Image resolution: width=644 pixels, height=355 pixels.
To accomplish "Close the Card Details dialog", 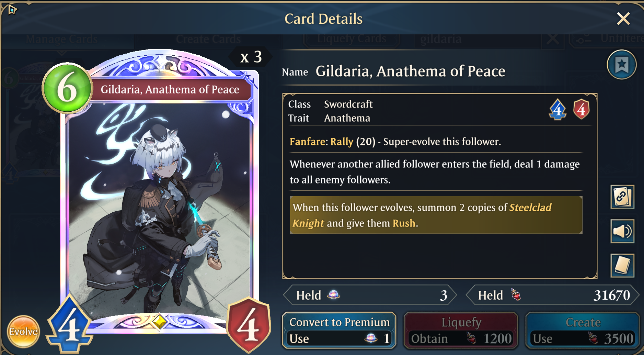I will [623, 19].
